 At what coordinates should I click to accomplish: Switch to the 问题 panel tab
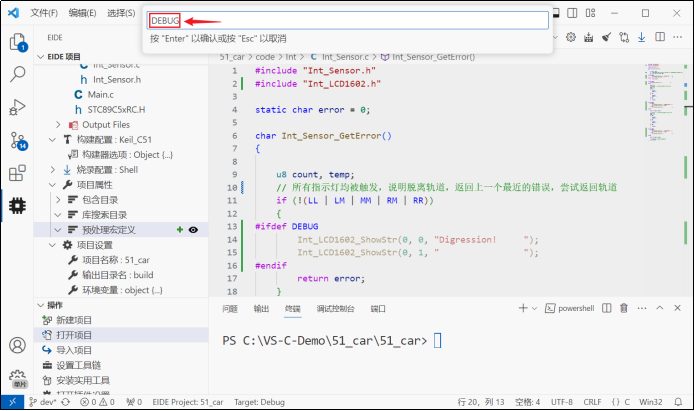[230, 309]
